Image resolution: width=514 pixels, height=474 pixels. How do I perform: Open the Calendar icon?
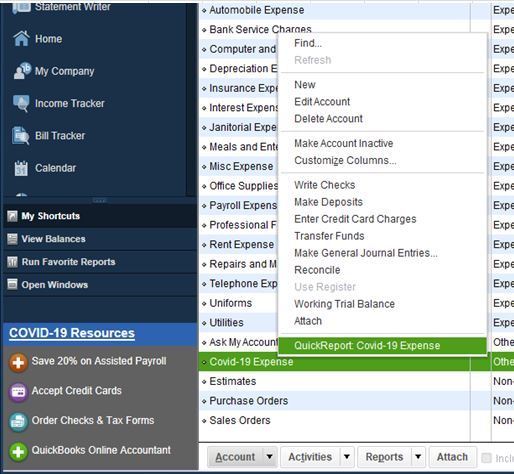pos(21,168)
